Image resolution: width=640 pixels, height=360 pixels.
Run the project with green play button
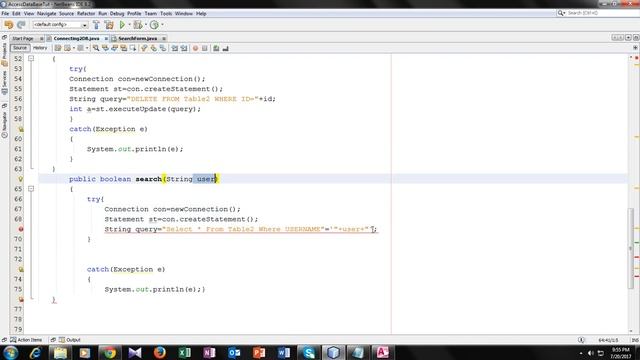point(122,25)
